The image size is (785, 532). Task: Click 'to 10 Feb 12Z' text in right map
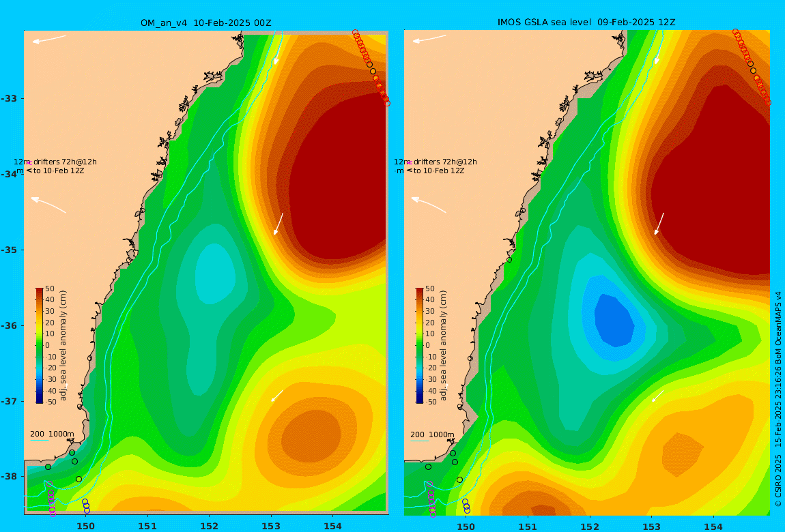(x=439, y=171)
